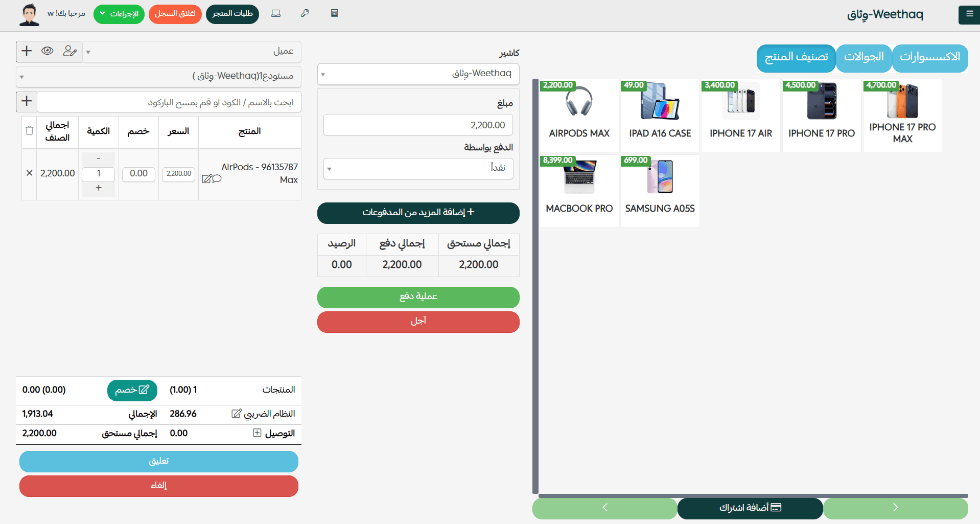980x524 pixels.
Task: Click the calculator icon in top bar
Action: point(334,13)
